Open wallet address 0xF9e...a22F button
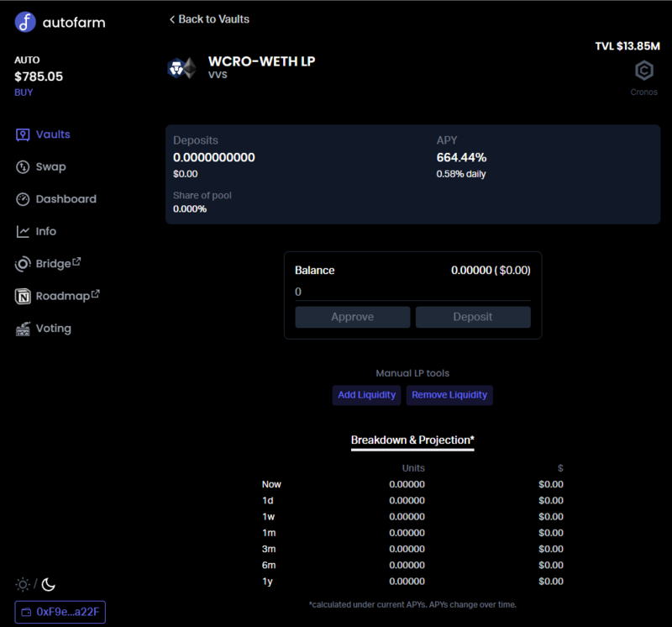Screen dimensions: 672x627 coord(60,612)
